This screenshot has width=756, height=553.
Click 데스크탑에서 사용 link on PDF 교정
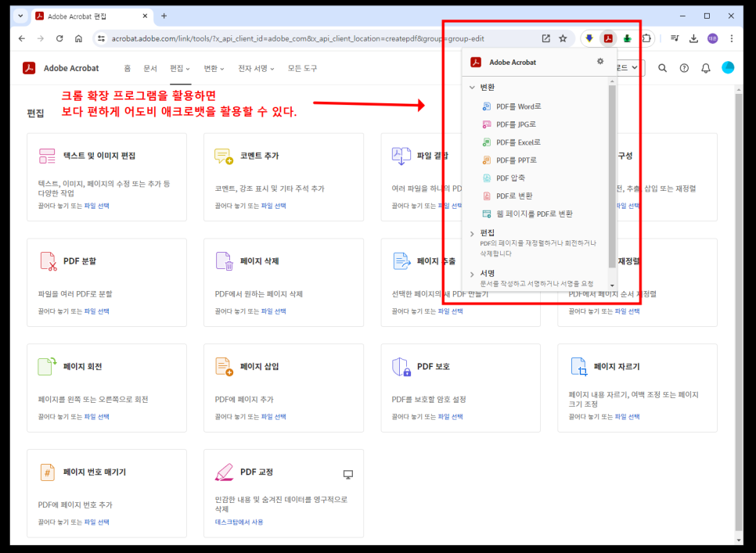(239, 522)
